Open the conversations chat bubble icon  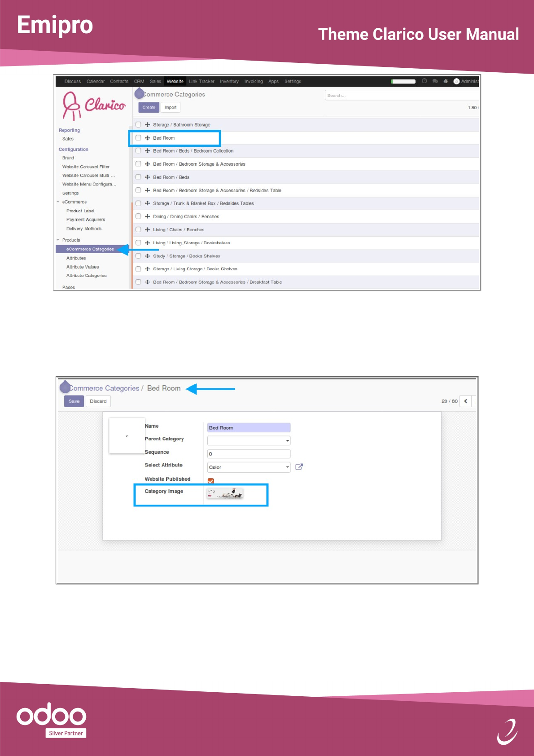pyautogui.click(x=435, y=81)
